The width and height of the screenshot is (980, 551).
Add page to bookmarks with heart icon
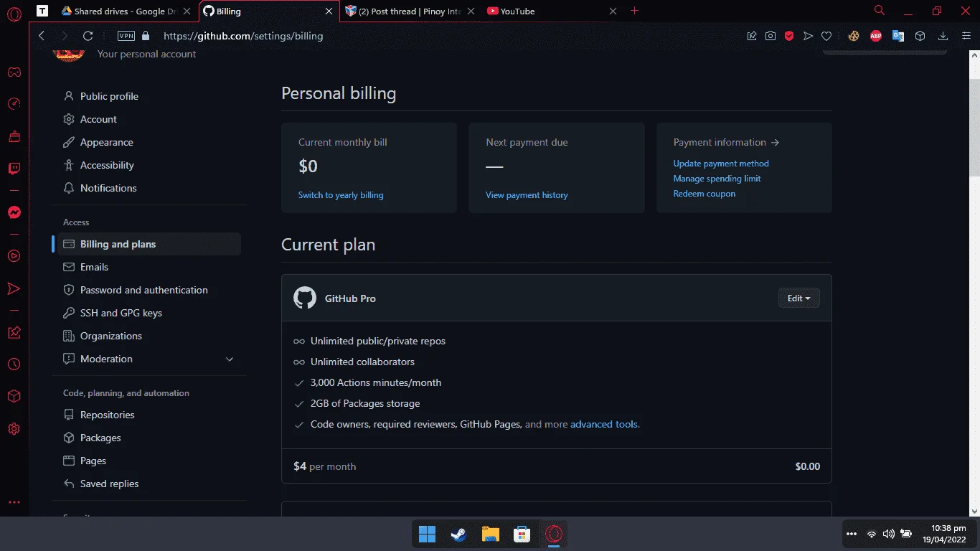(826, 36)
